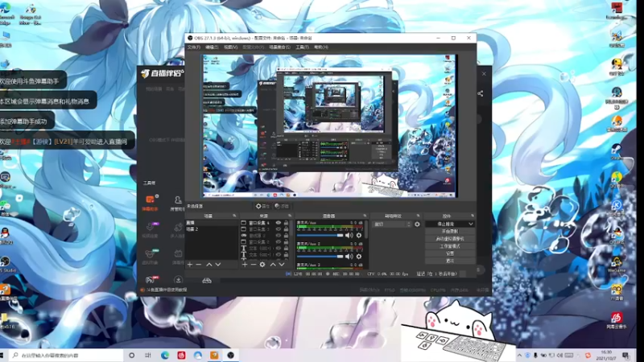Add a new source with the plus icon
The image size is (644, 362).
pos(245,265)
